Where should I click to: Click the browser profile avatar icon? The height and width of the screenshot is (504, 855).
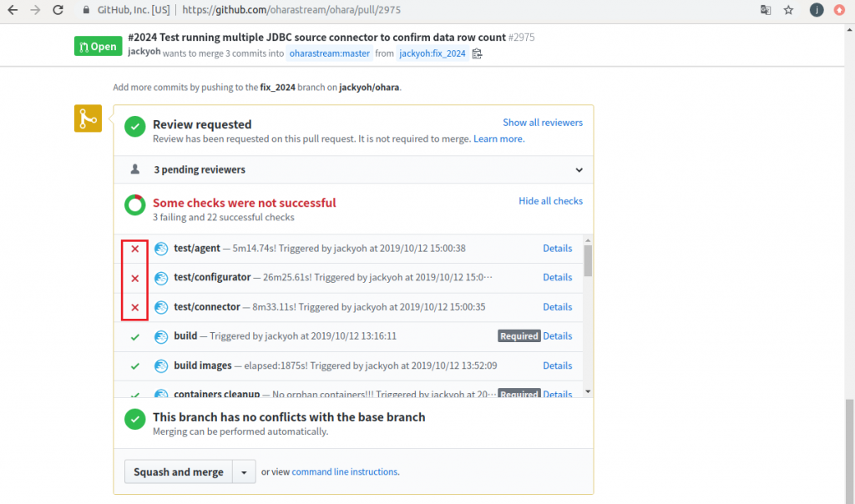coord(816,11)
